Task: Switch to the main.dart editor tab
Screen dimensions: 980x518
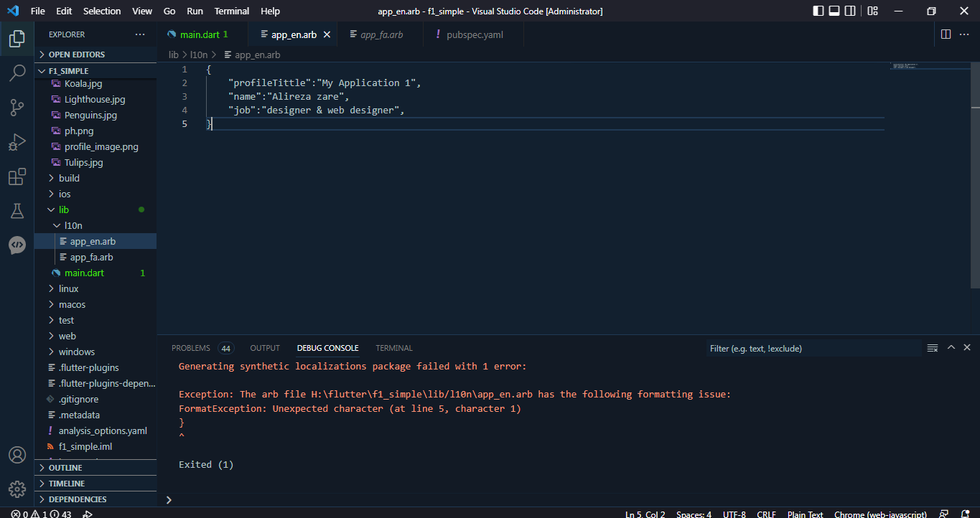Action: pyautogui.click(x=202, y=34)
